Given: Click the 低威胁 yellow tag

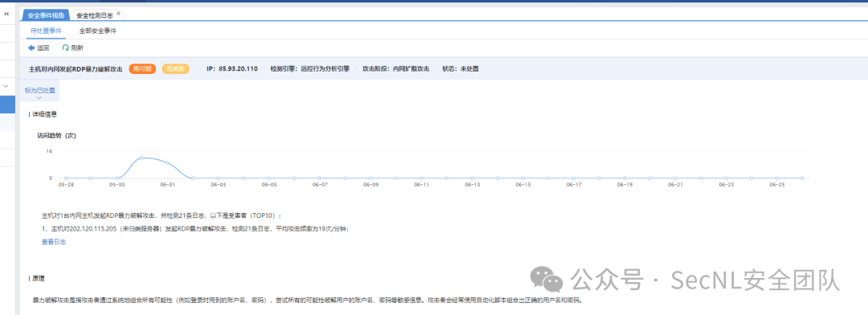Looking at the screenshot, I should [175, 69].
